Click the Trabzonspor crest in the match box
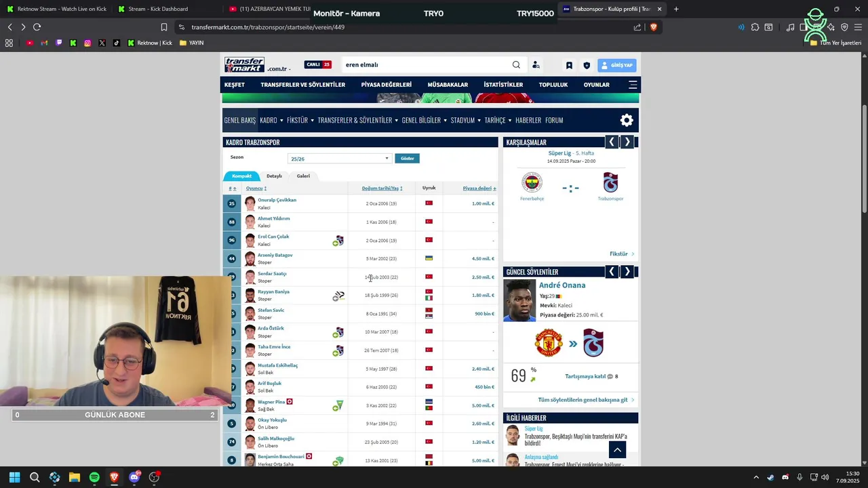Image resolution: width=868 pixels, height=488 pixels. 610,182
